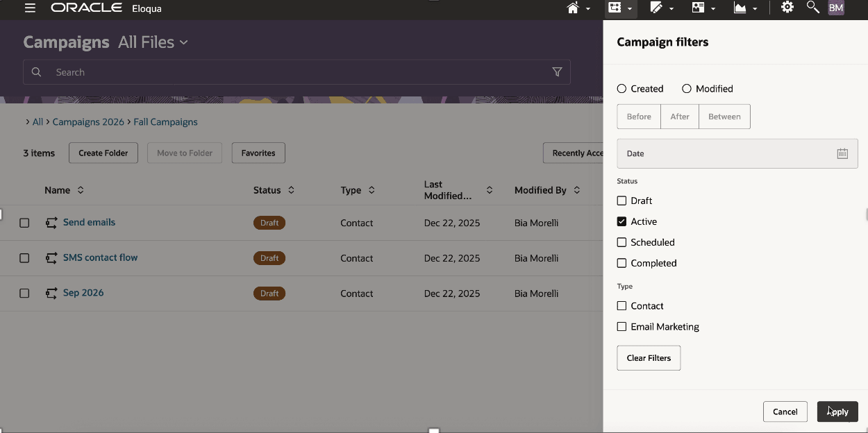This screenshot has width=868, height=433.
Task: Open the BM user avatar
Action: pos(835,8)
